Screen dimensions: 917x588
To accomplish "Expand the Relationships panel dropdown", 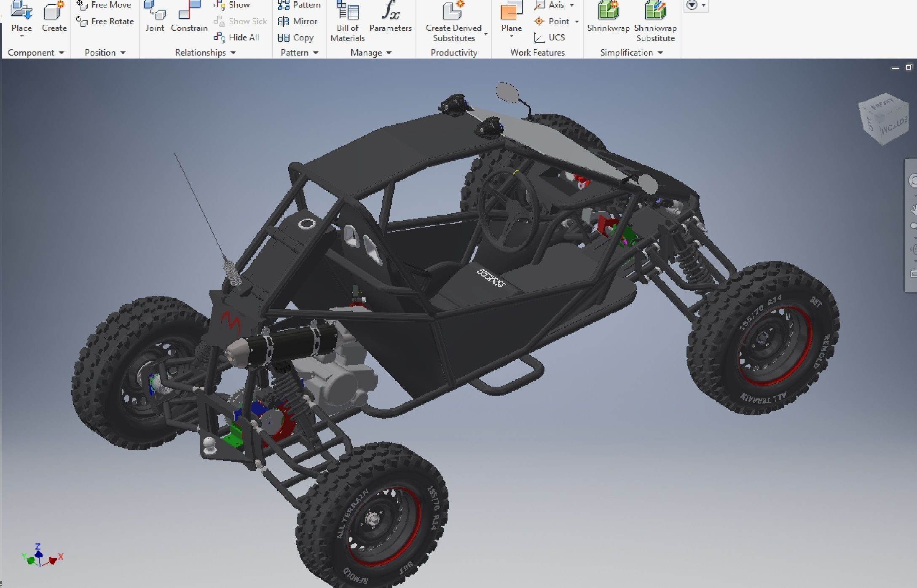I will (x=233, y=53).
